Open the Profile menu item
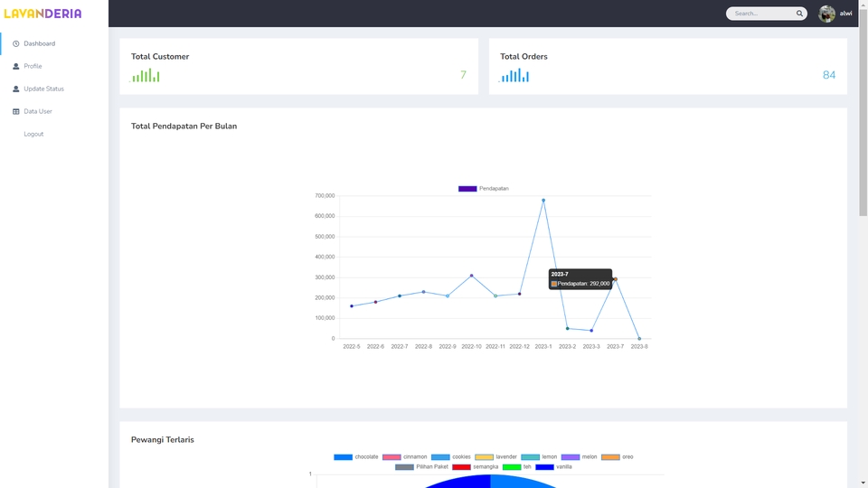868x488 pixels. tap(33, 66)
